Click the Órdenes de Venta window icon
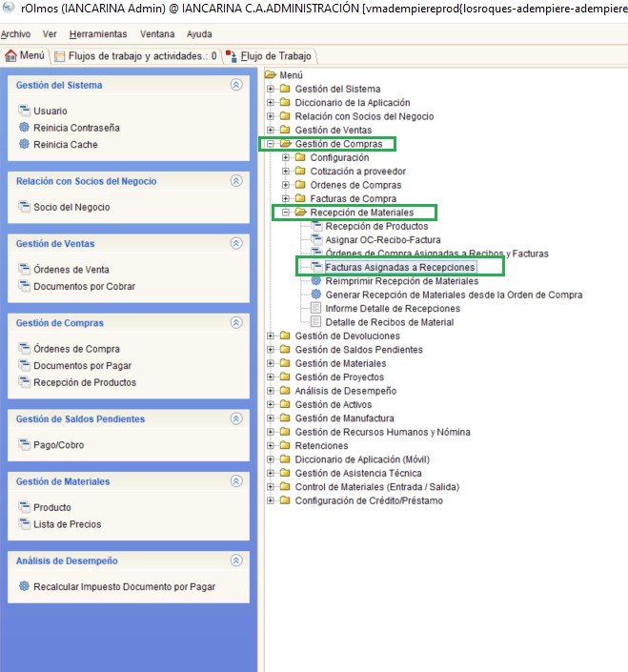 pyautogui.click(x=24, y=269)
